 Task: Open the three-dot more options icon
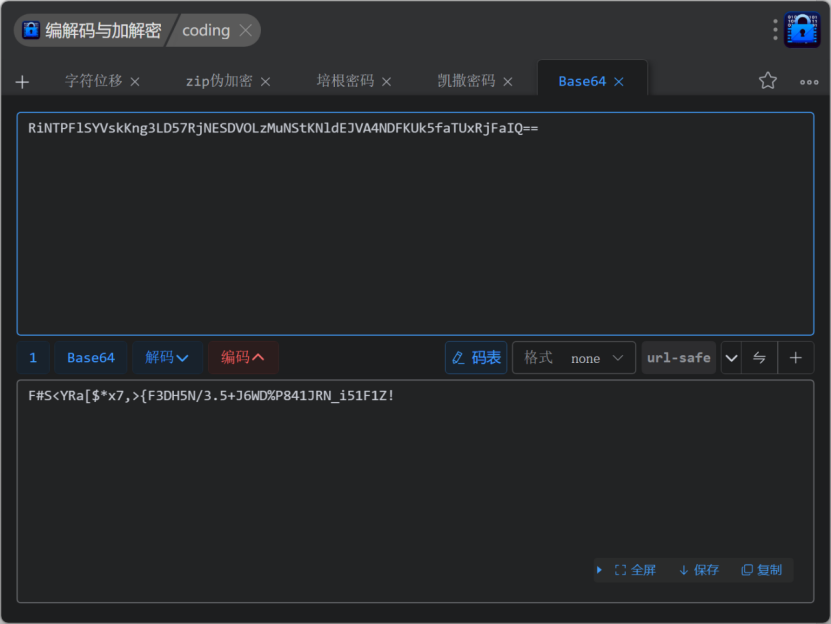[809, 82]
